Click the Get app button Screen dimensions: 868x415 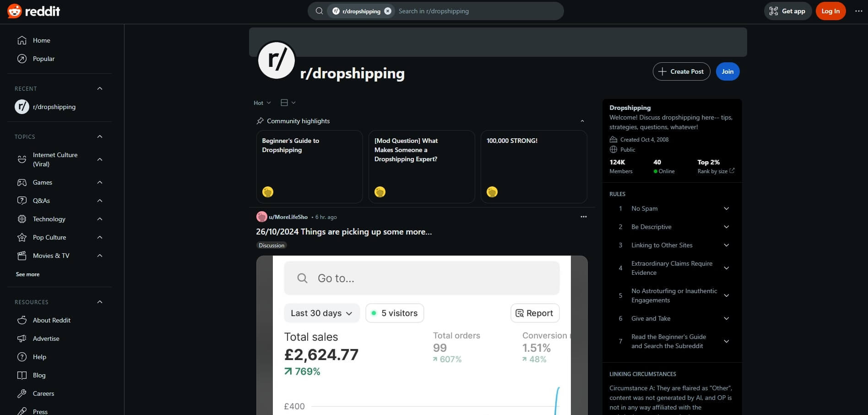(x=787, y=11)
